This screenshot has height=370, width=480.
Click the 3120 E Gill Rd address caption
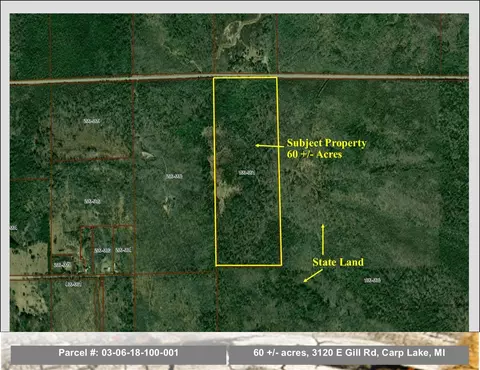(349, 353)
